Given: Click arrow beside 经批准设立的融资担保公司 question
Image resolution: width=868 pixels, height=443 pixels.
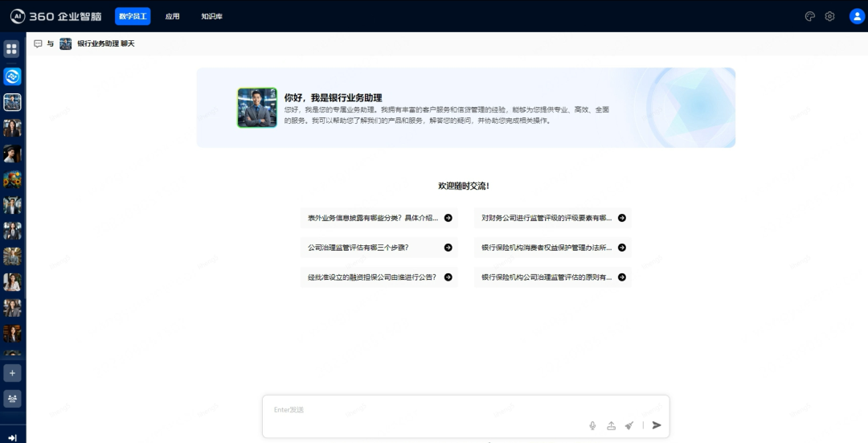Looking at the screenshot, I should click(x=448, y=277).
